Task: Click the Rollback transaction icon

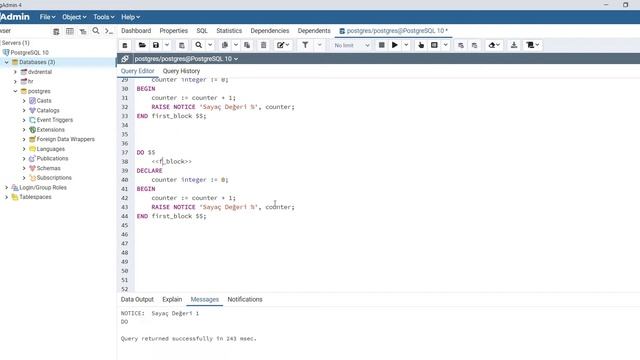Action: coord(474,45)
